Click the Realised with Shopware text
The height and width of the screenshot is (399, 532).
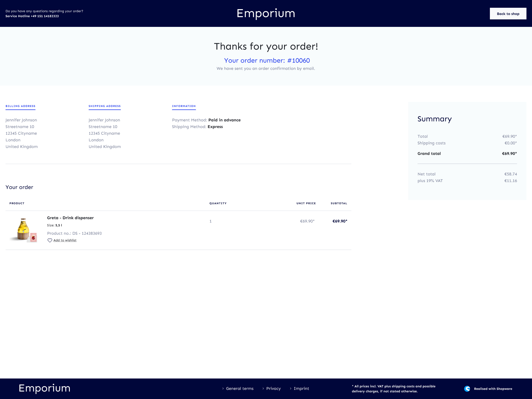pos(493,389)
